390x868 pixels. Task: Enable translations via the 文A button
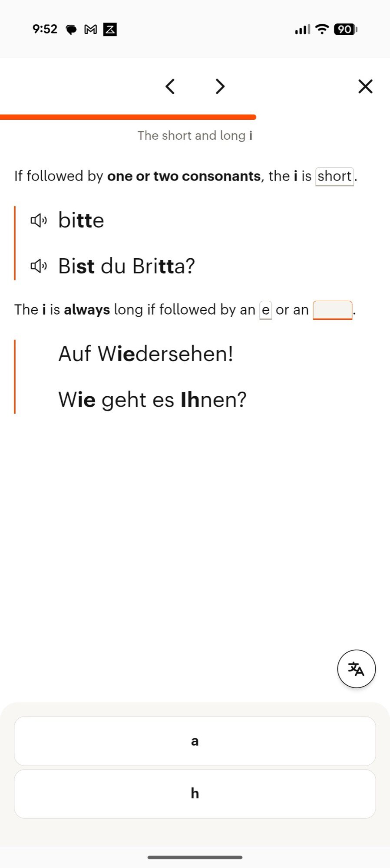356,669
